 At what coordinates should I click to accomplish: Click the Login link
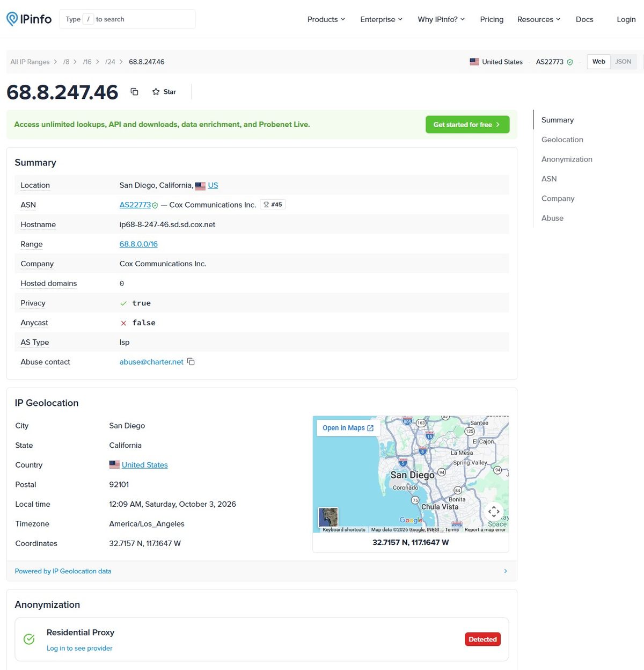click(626, 19)
